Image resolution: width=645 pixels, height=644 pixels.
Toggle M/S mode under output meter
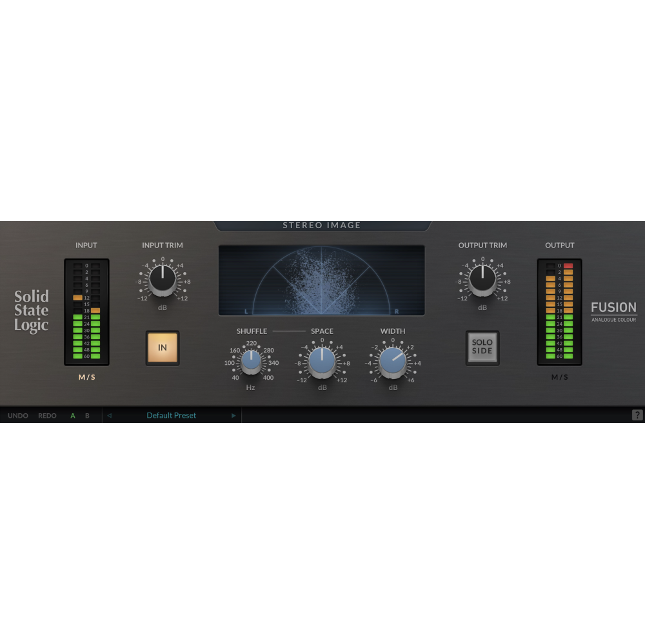pos(559,376)
